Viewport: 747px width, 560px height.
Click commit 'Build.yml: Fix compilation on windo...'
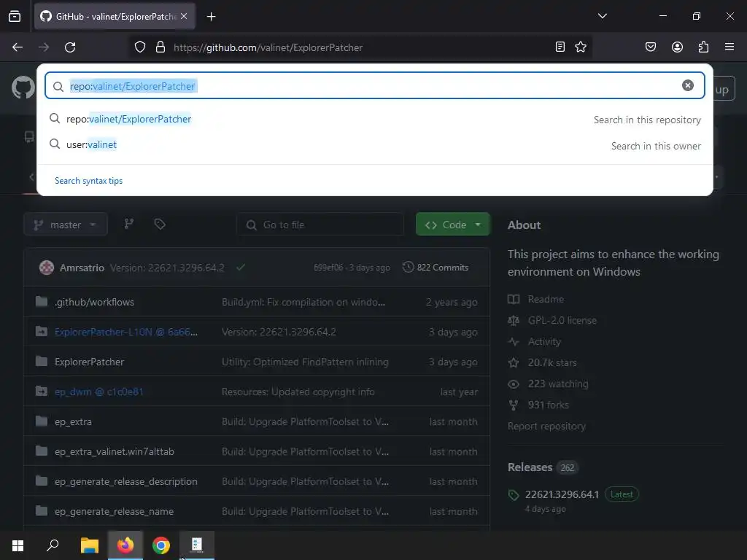point(303,302)
